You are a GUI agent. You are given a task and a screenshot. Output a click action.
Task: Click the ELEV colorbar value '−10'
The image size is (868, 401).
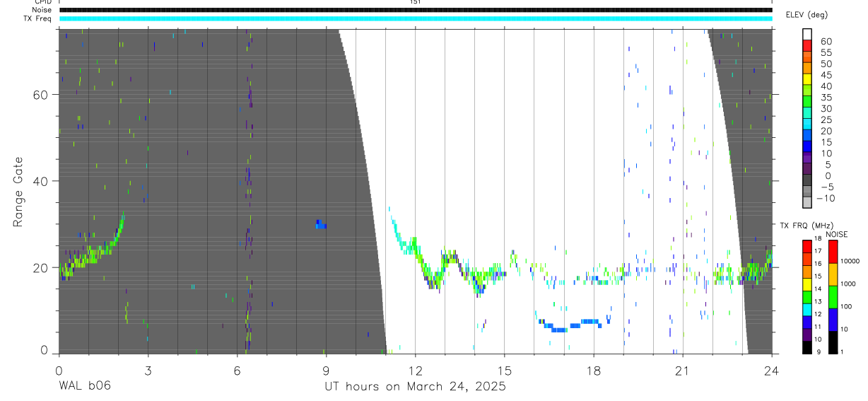point(825,198)
